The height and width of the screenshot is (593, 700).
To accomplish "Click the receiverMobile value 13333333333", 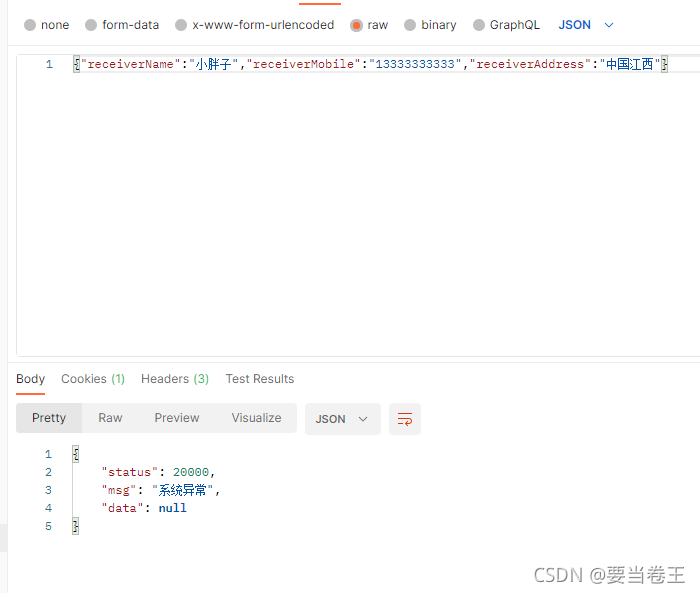I will 415,64.
